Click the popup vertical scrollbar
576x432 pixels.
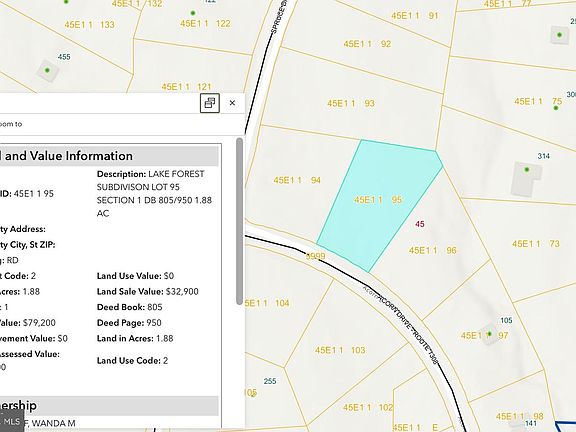(240, 221)
